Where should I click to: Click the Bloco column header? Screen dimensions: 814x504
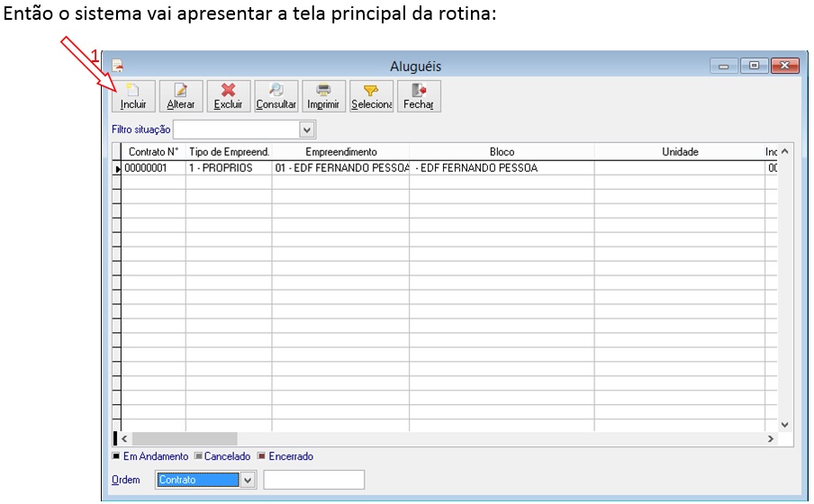click(x=502, y=152)
